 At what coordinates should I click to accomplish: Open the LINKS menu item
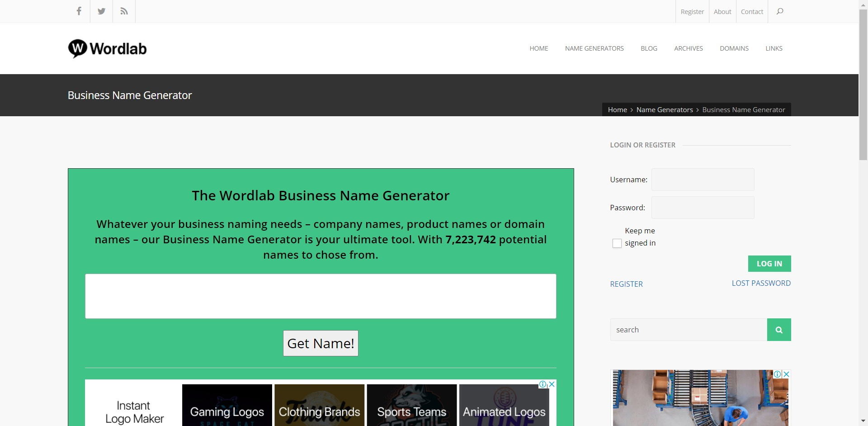click(x=774, y=48)
